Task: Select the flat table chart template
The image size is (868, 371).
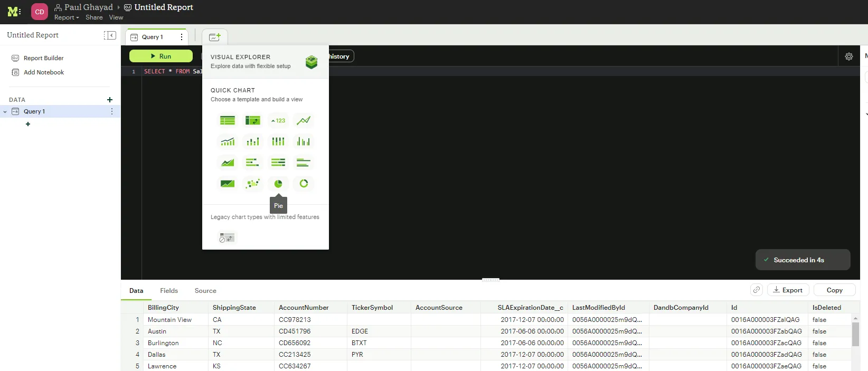Action: 228,120
